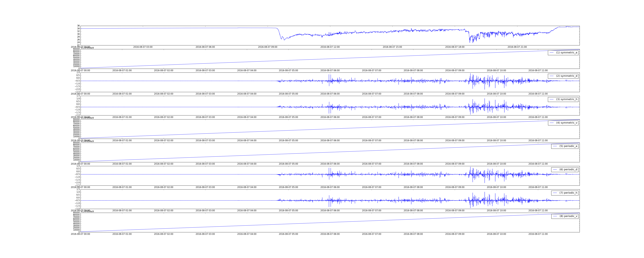Click the 2016-08-07 11:00 tick on the bottom axis
Image resolution: width=644 pixels, height=258 pixels.
point(538,234)
